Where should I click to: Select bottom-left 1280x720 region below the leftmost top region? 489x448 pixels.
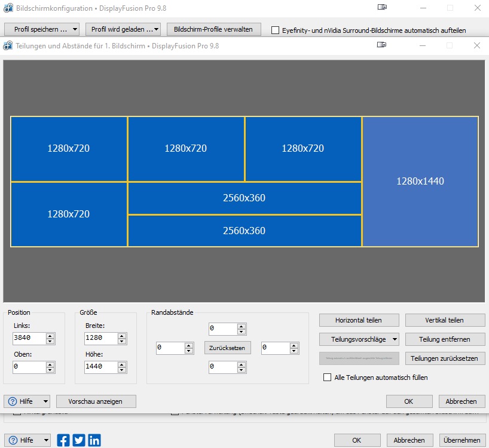tap(69, 214)
